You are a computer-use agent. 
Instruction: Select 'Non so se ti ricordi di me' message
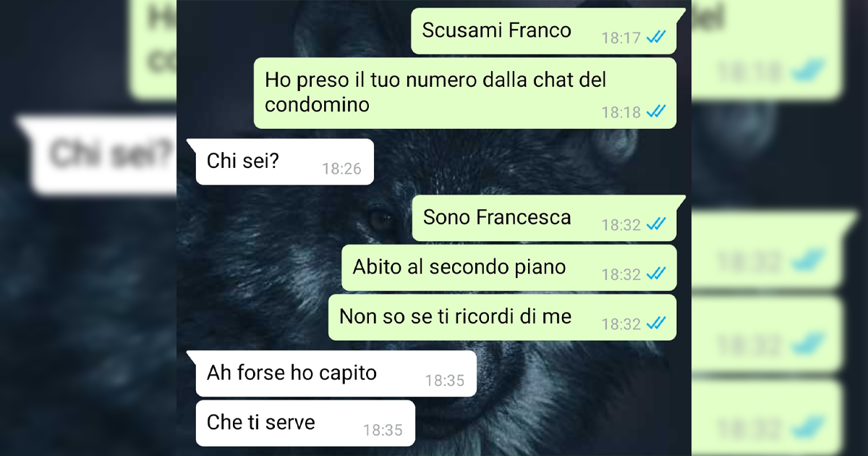[x=503, y=317]
